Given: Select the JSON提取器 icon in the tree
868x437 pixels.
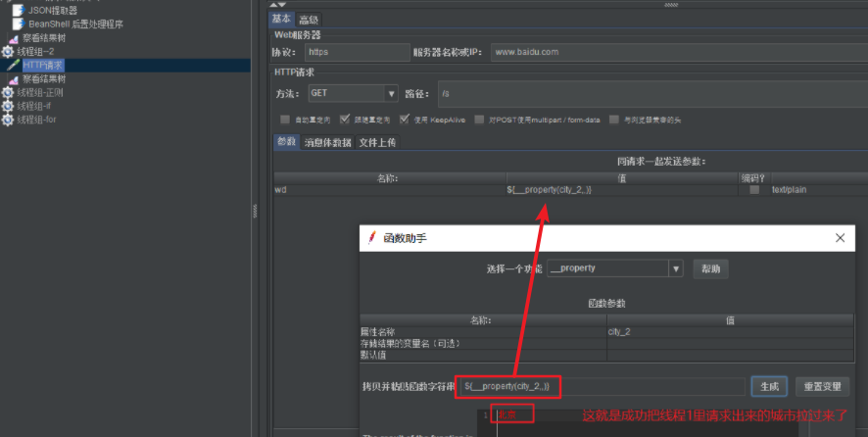Looking at the screenshot, I should (x=19, y=10).
